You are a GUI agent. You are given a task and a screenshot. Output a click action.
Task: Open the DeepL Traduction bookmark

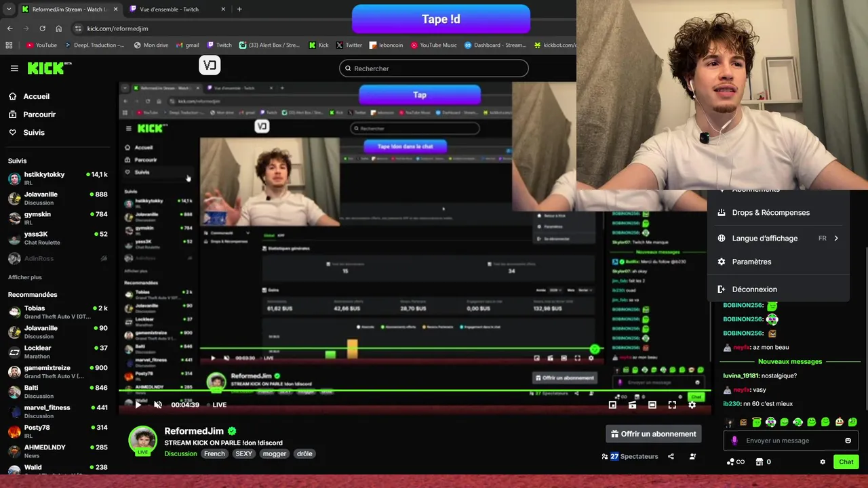pyautogui.click(x=94, y=45)
